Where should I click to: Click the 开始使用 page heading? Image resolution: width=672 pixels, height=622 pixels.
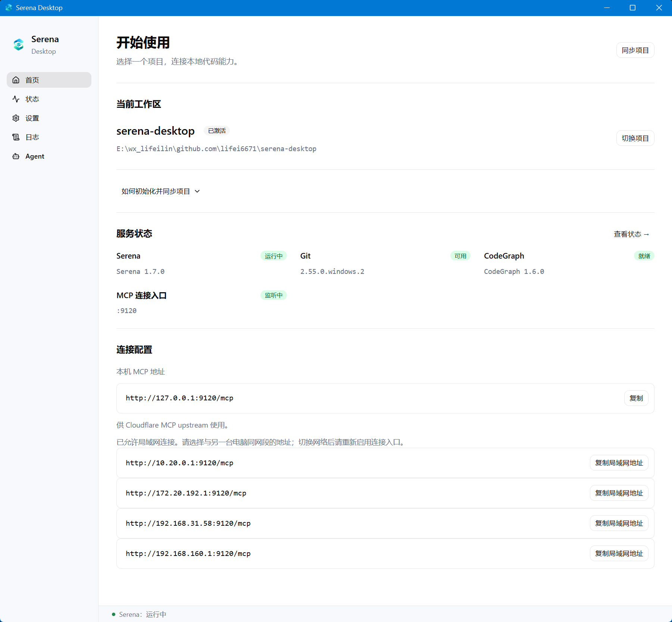click(143, 43)
